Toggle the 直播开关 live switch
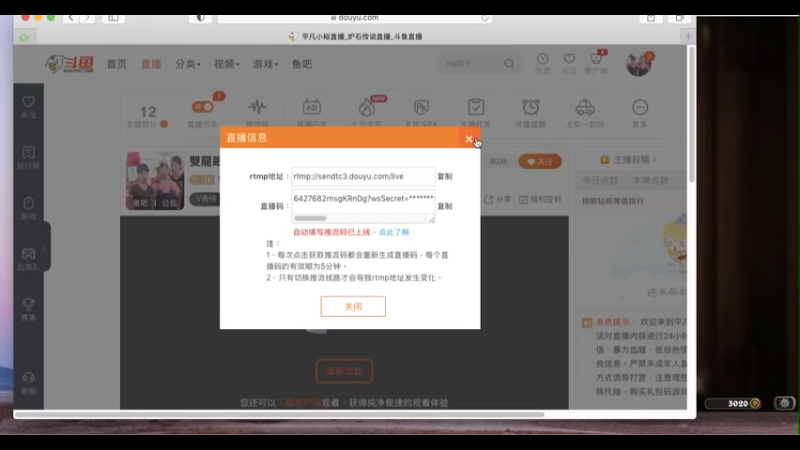 pos(203,107)
